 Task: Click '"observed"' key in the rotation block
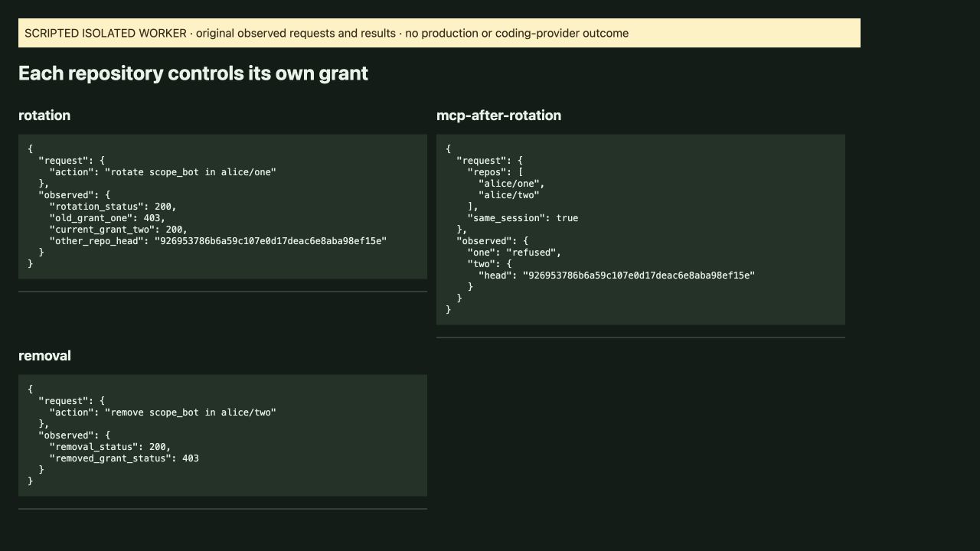66,195
